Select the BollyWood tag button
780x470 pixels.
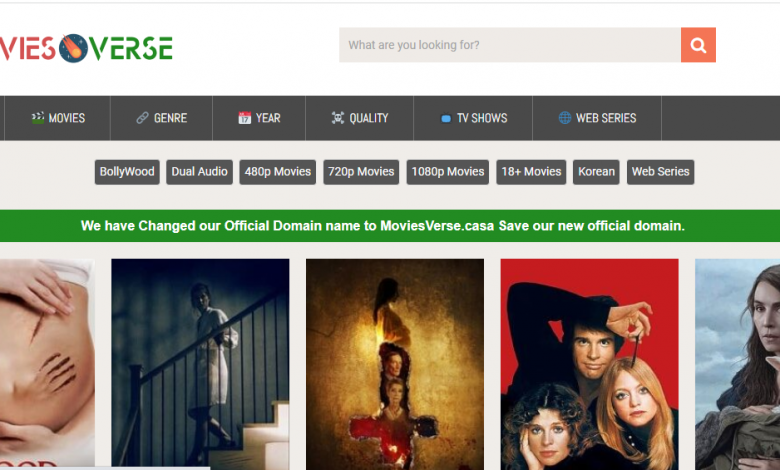coord(127,172)
